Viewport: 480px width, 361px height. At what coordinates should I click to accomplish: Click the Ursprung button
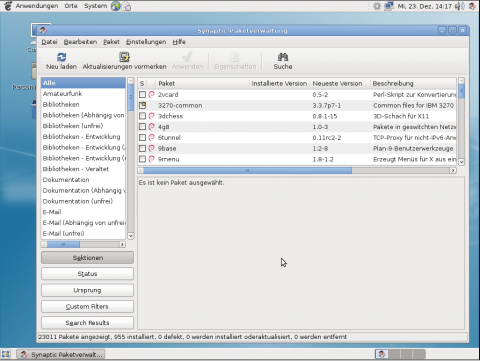87,290
